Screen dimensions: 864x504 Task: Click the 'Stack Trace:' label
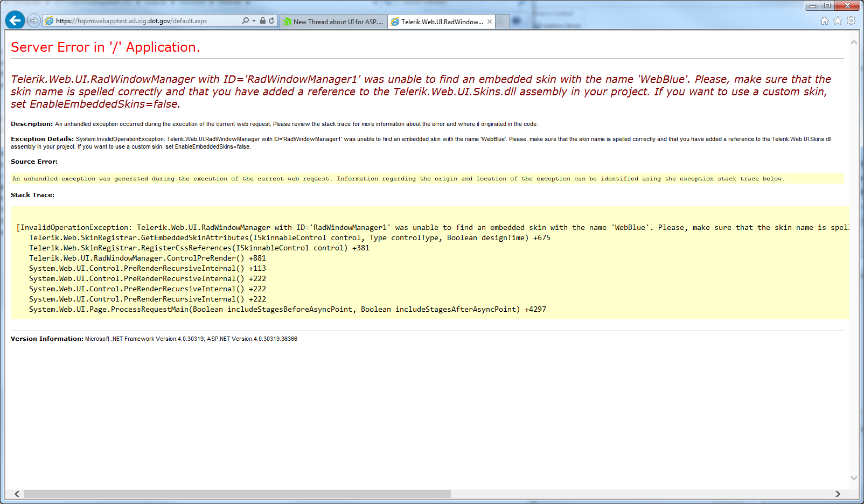tap(32, 195)
